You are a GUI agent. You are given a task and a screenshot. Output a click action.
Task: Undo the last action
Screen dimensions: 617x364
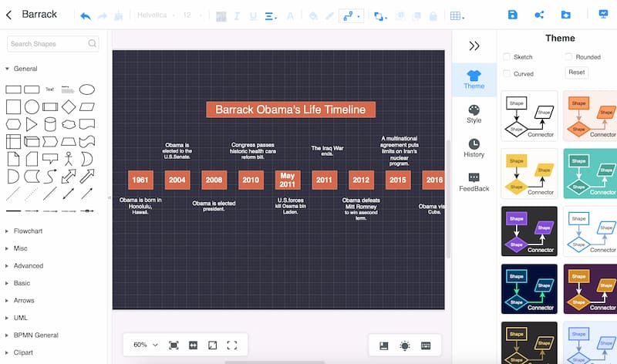pos(86,15)
